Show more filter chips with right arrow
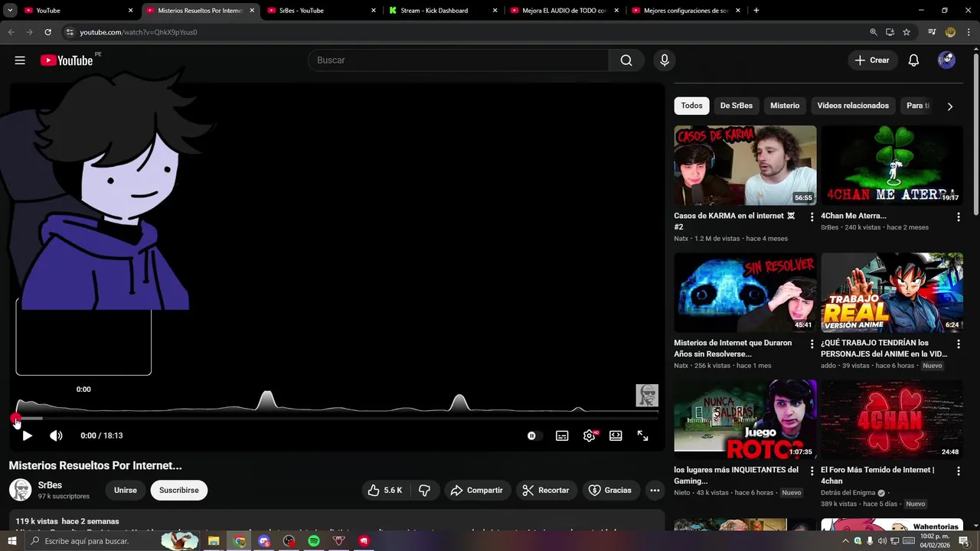The width and height of the screenshot is (980, 551). [950, 106]
